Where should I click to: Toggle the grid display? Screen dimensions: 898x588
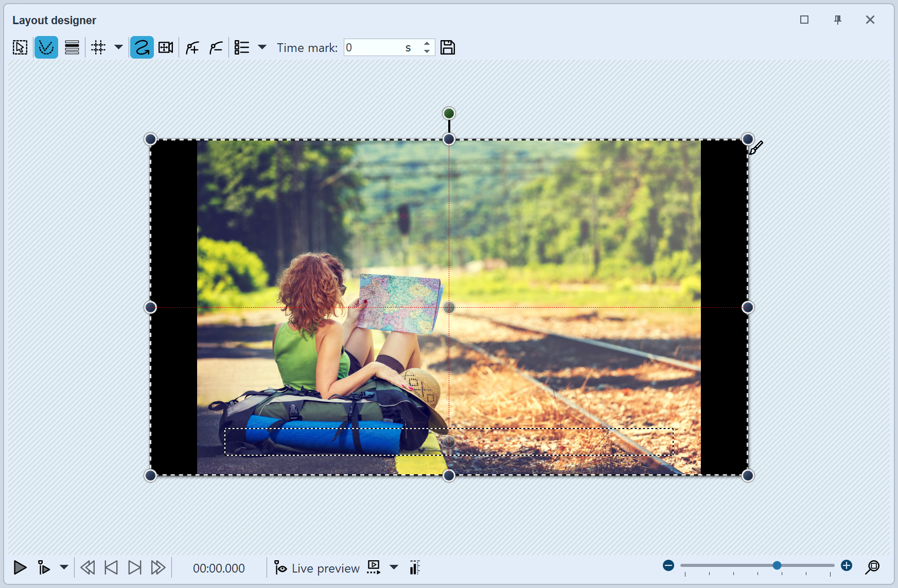[98, 47]
